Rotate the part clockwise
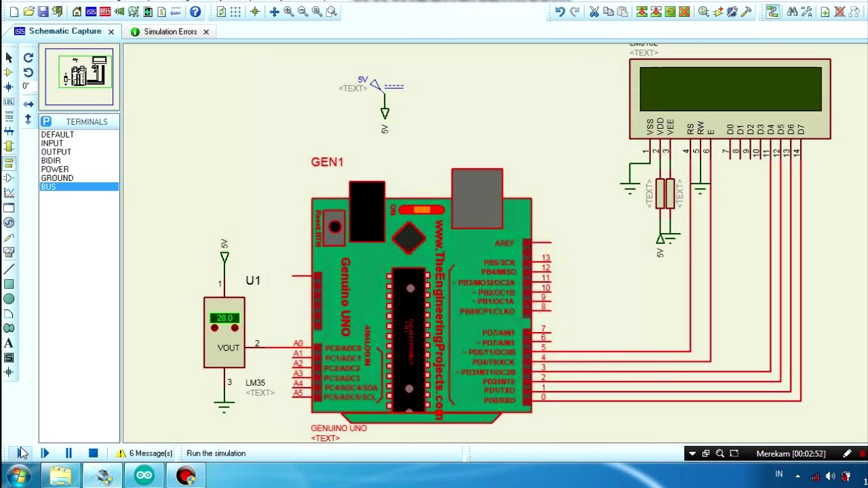Screen dimensions: 868x488 (x=28, y=58)
